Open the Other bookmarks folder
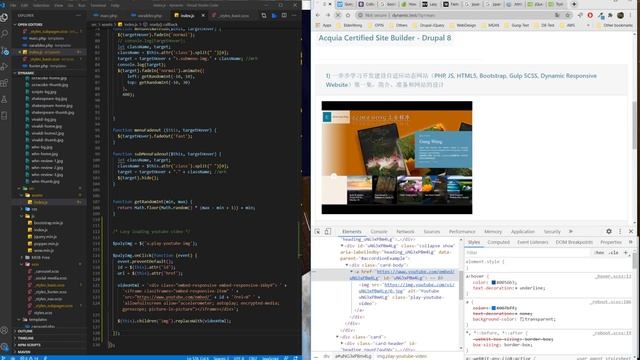Screen dimensions: 640x360 [x=615, y=25]
